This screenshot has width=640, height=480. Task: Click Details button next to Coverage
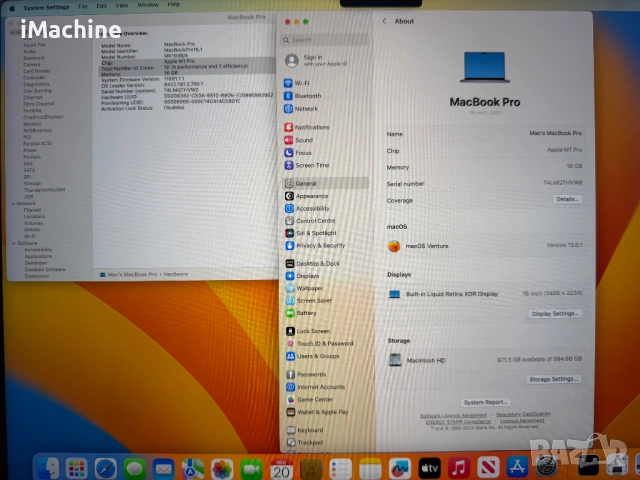pos(567,199)
